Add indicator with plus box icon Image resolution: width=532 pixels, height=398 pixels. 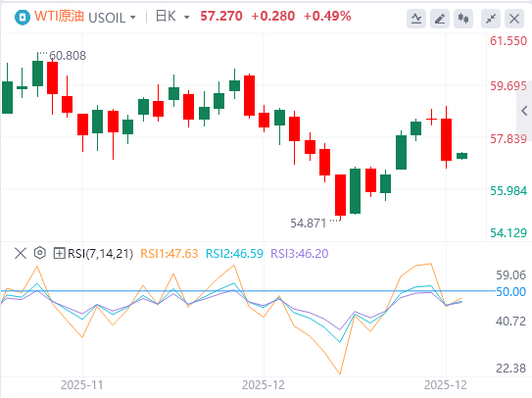coord(59,253)
